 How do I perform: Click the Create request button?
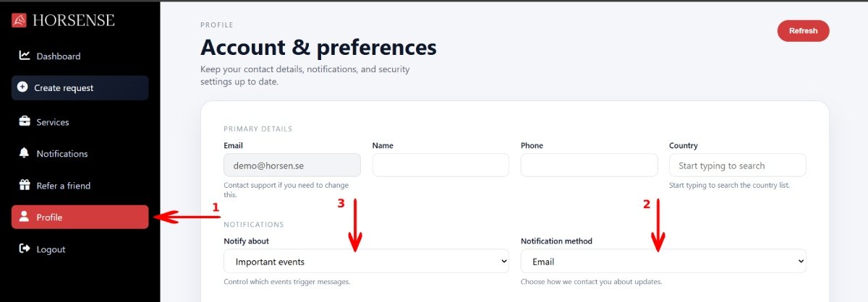point(80,88)
